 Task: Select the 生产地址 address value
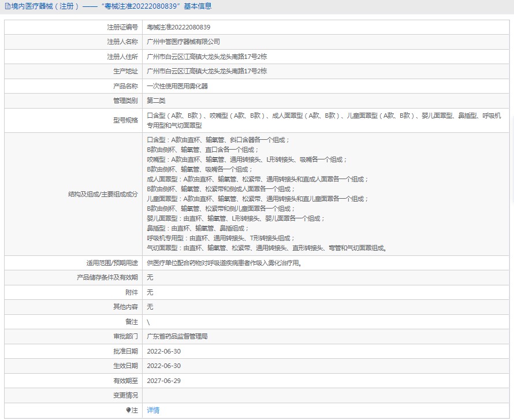(x=207, y=71)
